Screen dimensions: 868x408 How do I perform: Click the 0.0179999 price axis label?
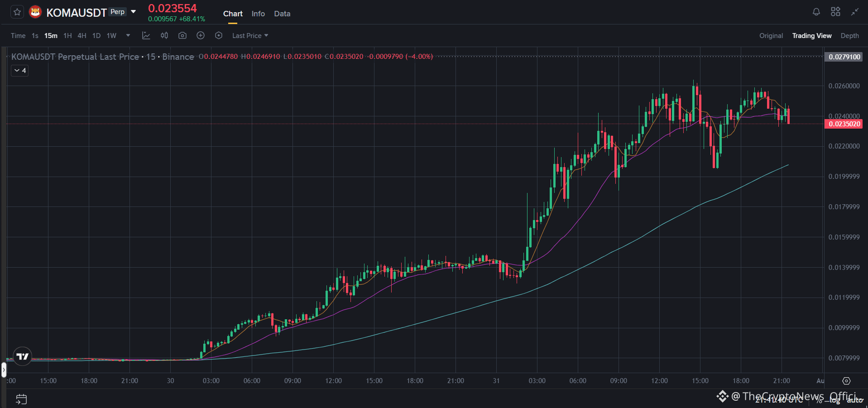pyautogui.click(x=844, y=207)
